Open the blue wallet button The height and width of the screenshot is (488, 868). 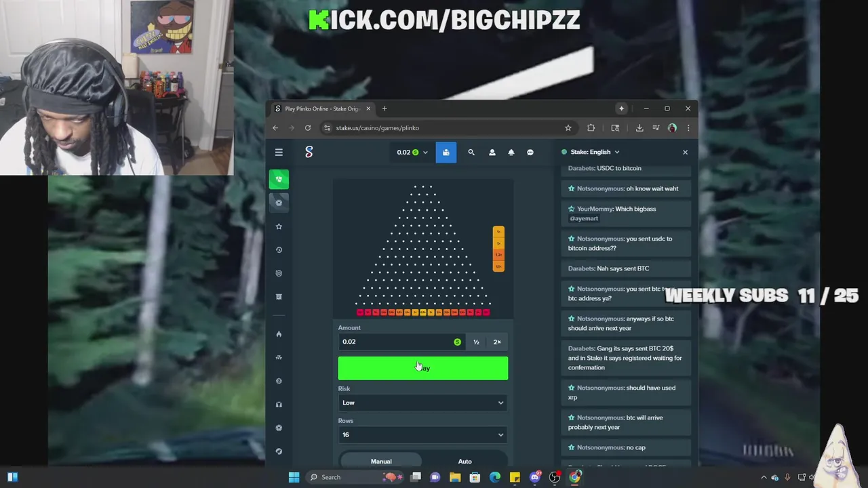coord(446,152)
